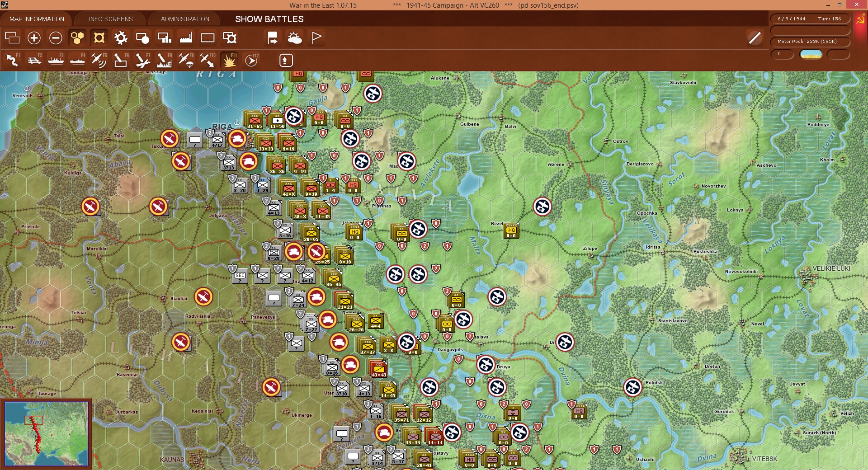Select the F8 bomb city icon
The width and height of the screenshot is (868, 470).
[x=164, y=60]
